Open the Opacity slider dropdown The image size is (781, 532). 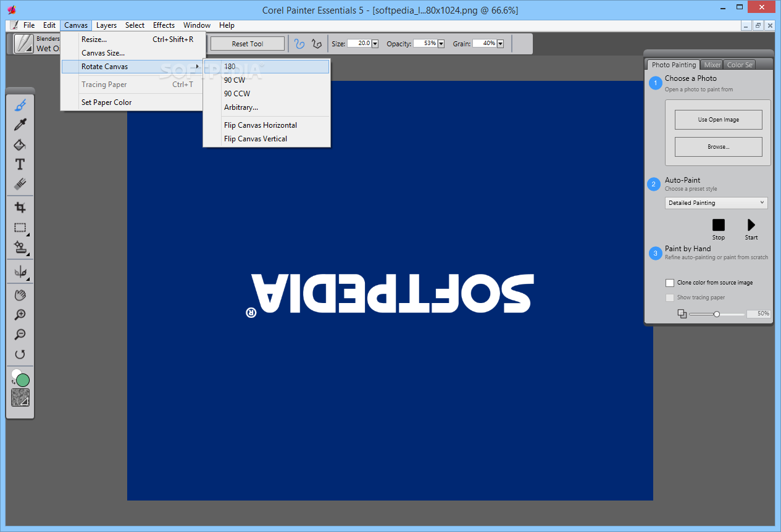441,43
